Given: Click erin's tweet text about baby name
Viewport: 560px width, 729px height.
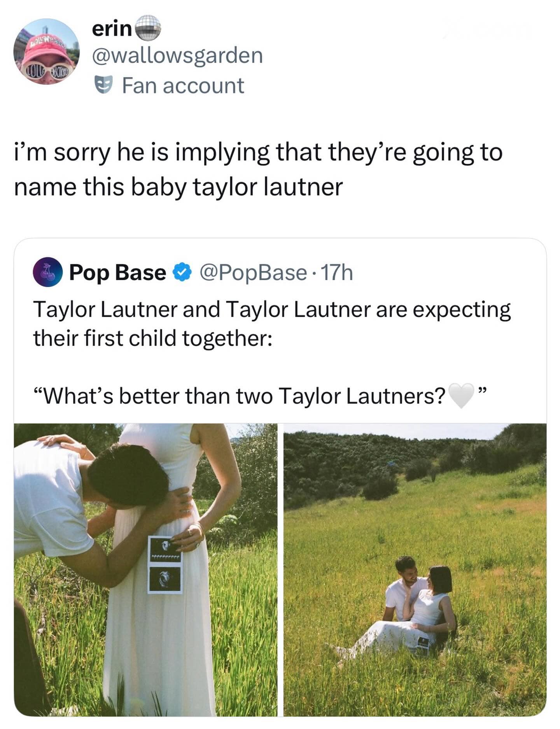Looking at the screenshot, I should click(258, 169).
